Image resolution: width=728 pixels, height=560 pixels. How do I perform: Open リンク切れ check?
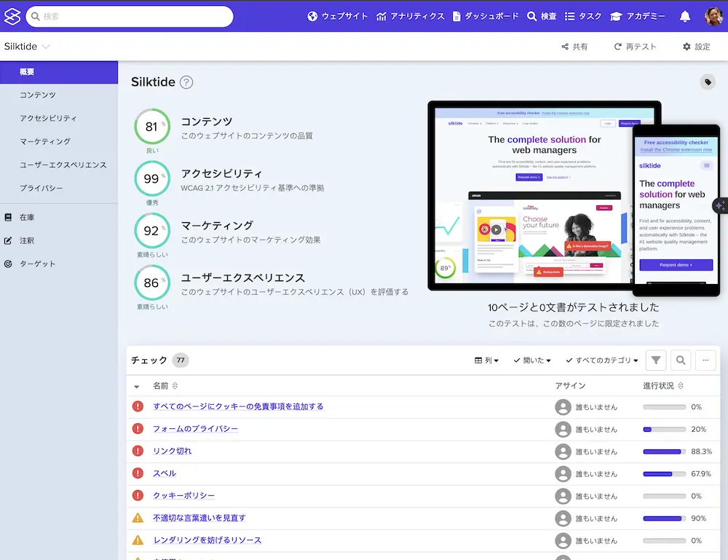173,451
